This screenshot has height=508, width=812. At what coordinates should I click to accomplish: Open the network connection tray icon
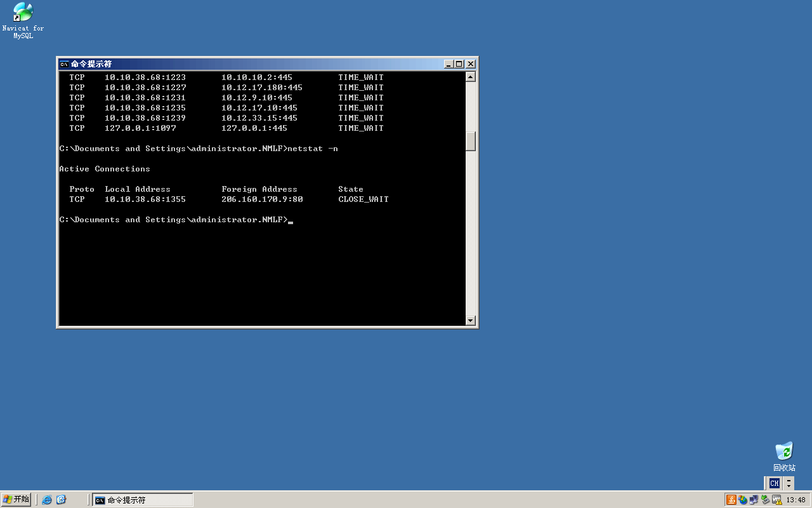754,500
